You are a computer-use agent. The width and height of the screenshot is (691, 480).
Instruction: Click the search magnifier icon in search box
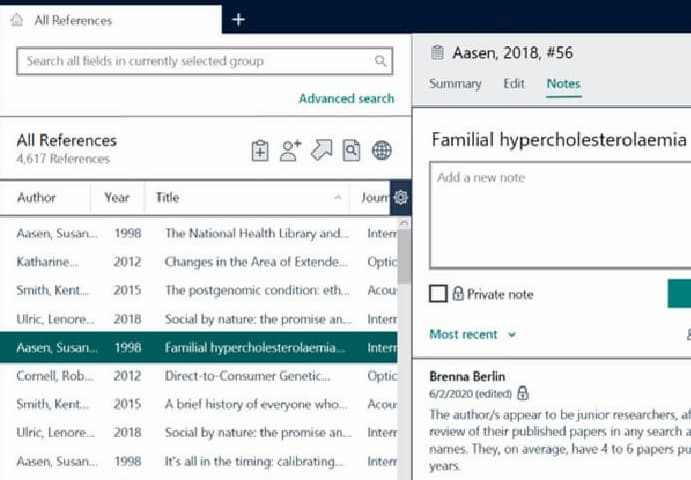[x=380, y=61]
